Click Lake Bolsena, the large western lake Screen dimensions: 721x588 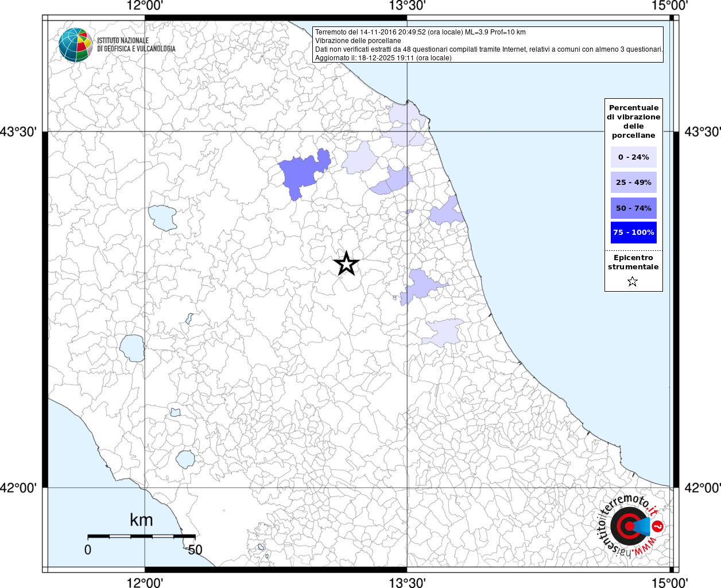[x=133, y=348]
